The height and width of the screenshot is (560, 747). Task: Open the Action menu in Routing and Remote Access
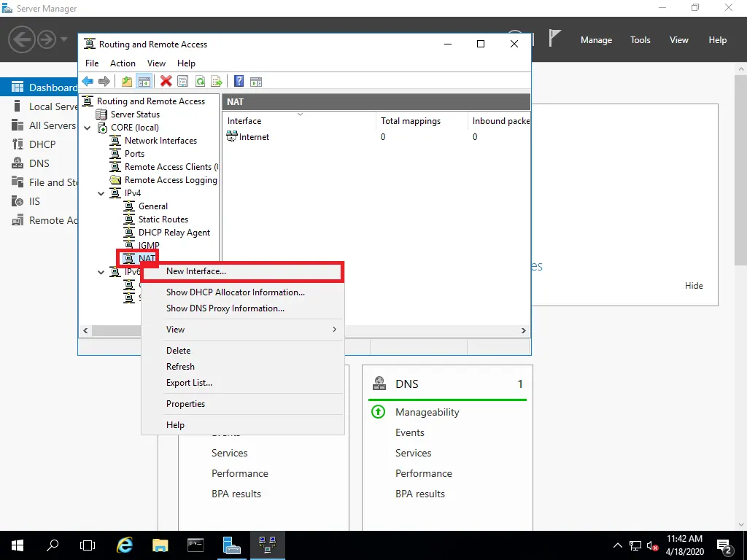123,63
